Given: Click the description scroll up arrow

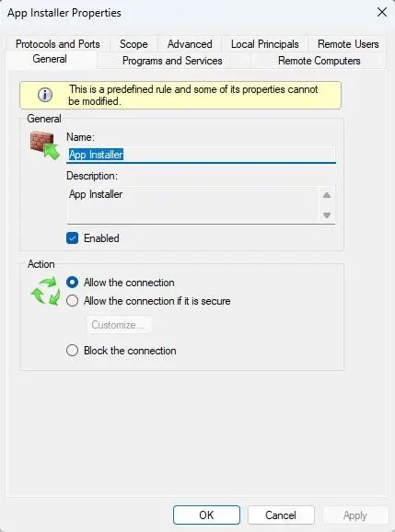Looking at the screenshot, I should pos(327,195).
